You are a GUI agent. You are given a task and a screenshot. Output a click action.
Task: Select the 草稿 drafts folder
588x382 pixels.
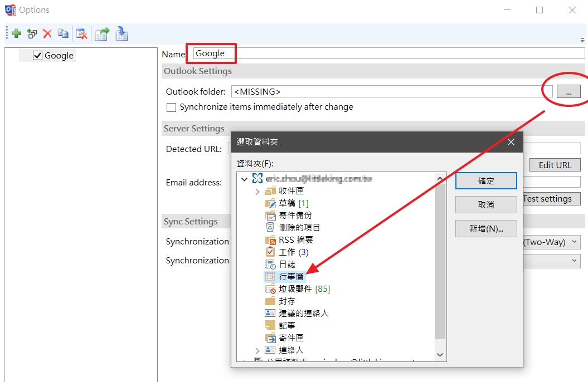pyautogui.click(x=294, y=203)
